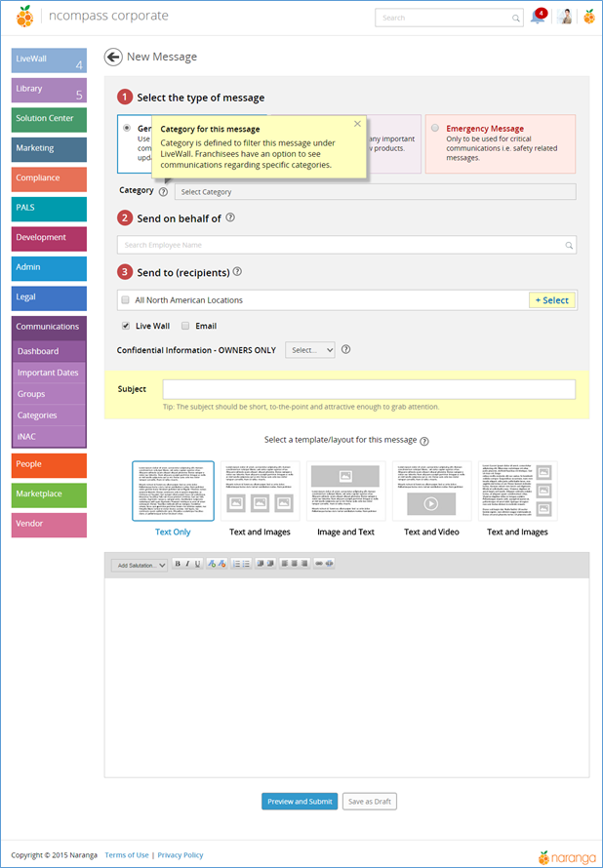Close the Category tooltip popup
Viewport: 603px width, 868px height.
pyautogui.click(x=357, y=124)
